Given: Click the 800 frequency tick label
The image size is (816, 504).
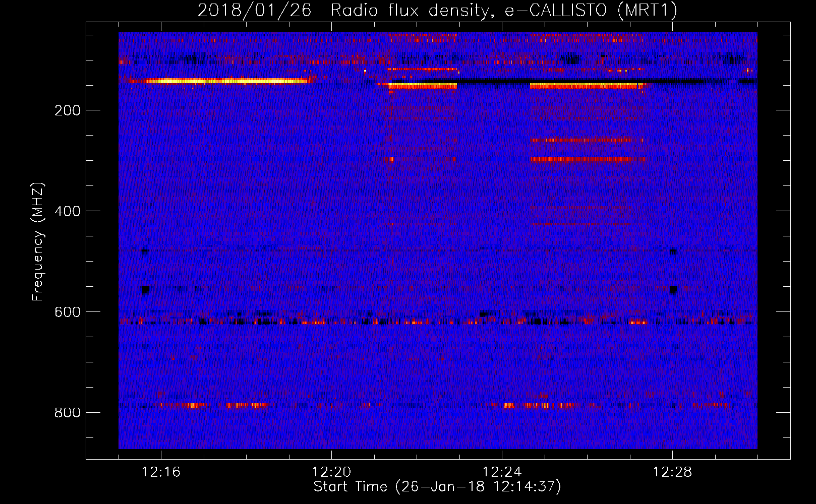Looking at the screenshot, I should (68, 413).
